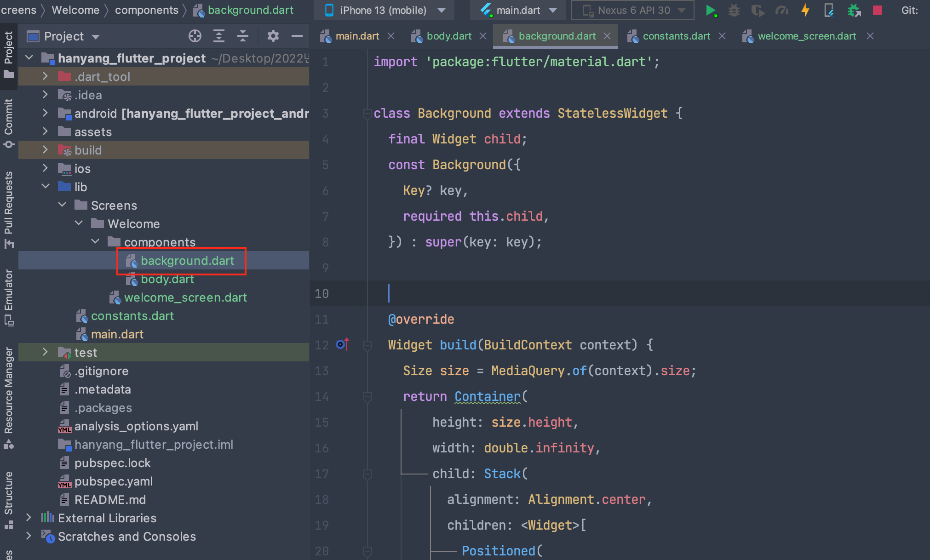Click the red Stop button
This screenshot has height=560, width=930.
(x=877, y=10)
